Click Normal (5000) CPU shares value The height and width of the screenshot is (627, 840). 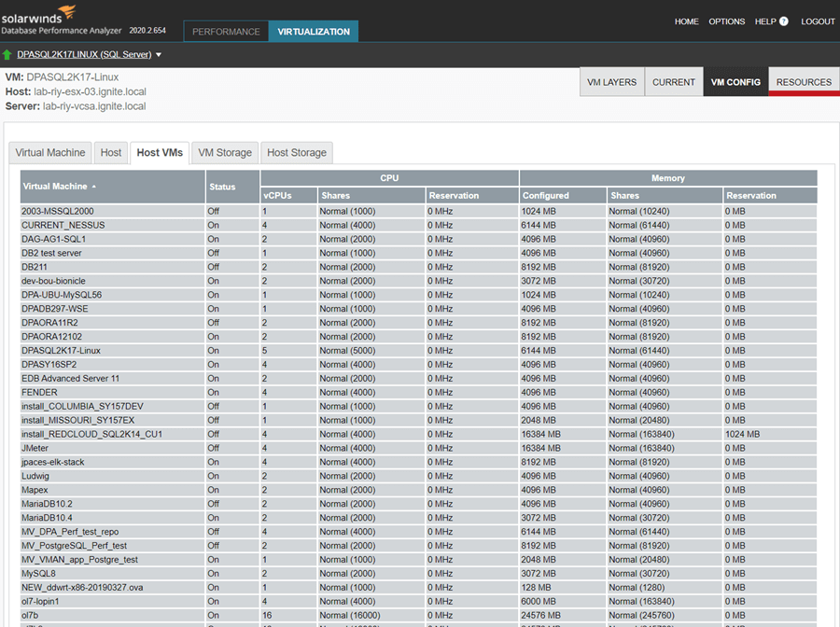click(x=347, y=351)
